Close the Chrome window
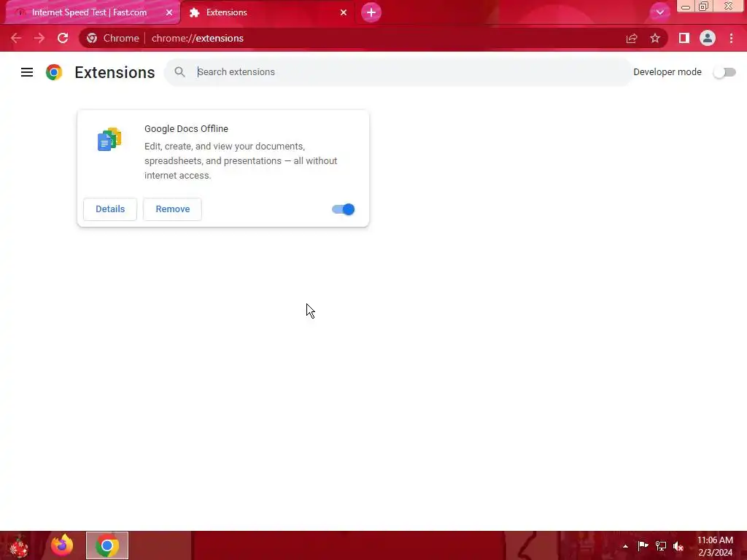Viewport: 747px width, 560px height. coord(729,6)
